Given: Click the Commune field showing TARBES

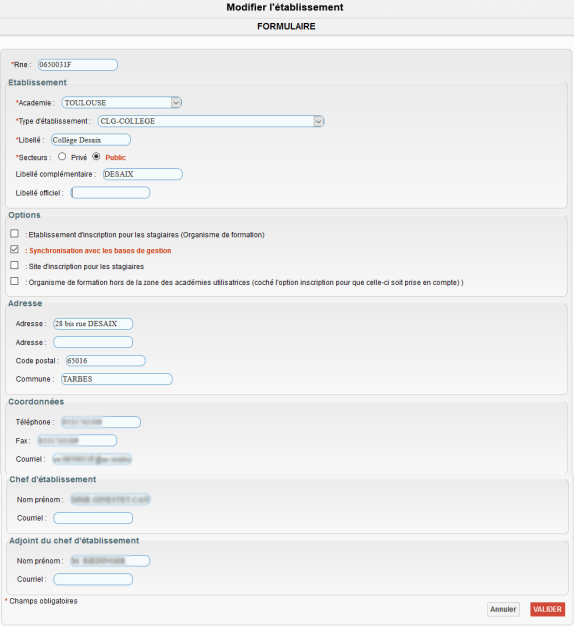Looking at the screenshot, I should pos(117,379).
